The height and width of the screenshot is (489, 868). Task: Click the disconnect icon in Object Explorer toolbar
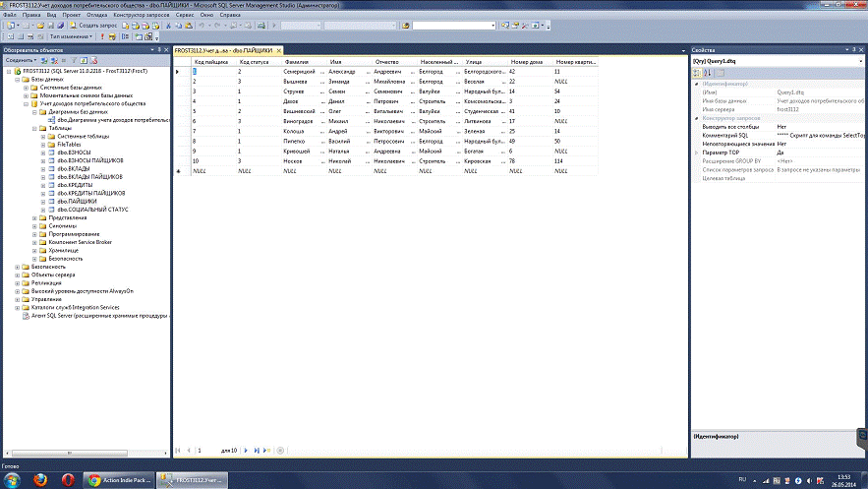54,60
